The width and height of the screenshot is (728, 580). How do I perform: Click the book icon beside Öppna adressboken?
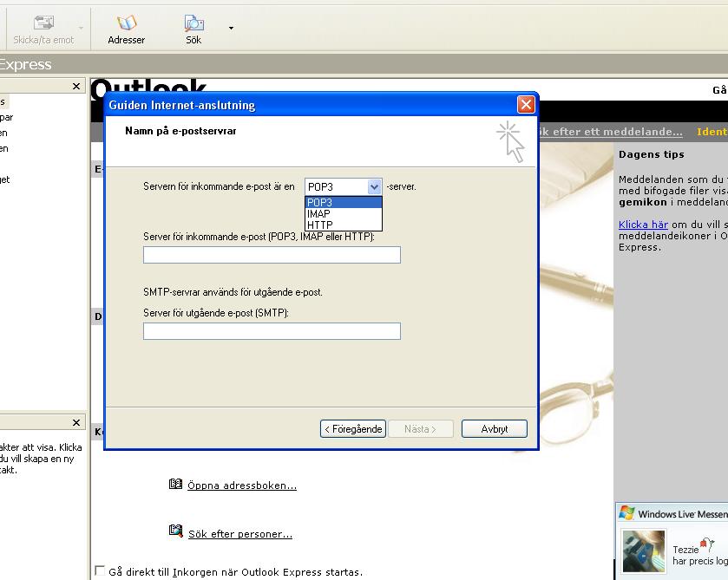point(175,485)
